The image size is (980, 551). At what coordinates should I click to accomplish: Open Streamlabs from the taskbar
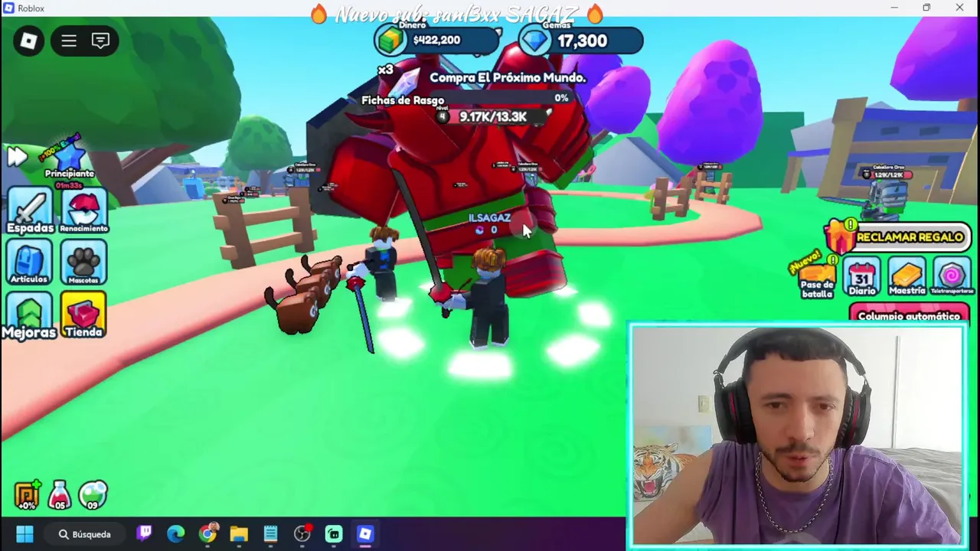pos(334,534)
